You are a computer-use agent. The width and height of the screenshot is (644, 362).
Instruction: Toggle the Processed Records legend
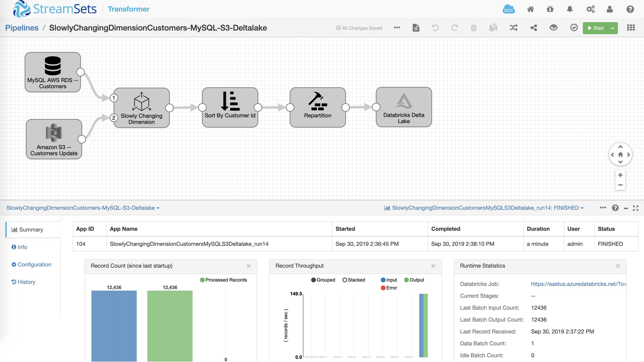coord(224,280)
